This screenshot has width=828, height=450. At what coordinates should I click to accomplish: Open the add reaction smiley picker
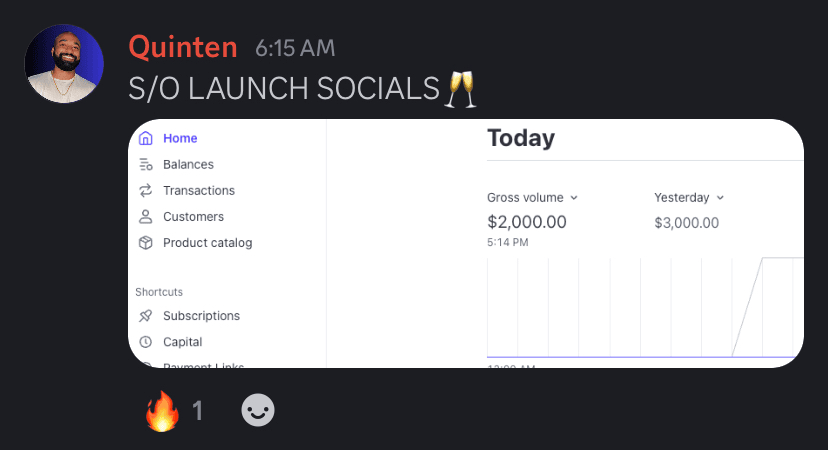pos(258,410)
